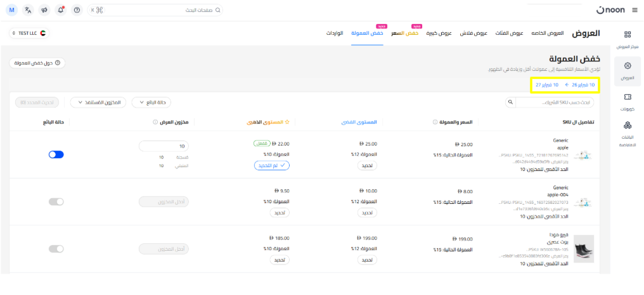Open the coupons (كوبونات) sidebar icon
The width and height of the screenshot is (644, 295).
[627, 101]
